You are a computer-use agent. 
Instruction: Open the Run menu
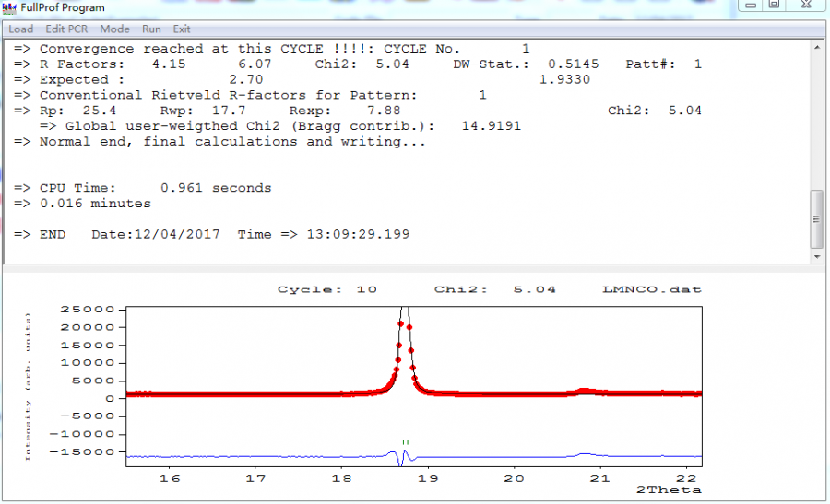[x=151, y=29]
